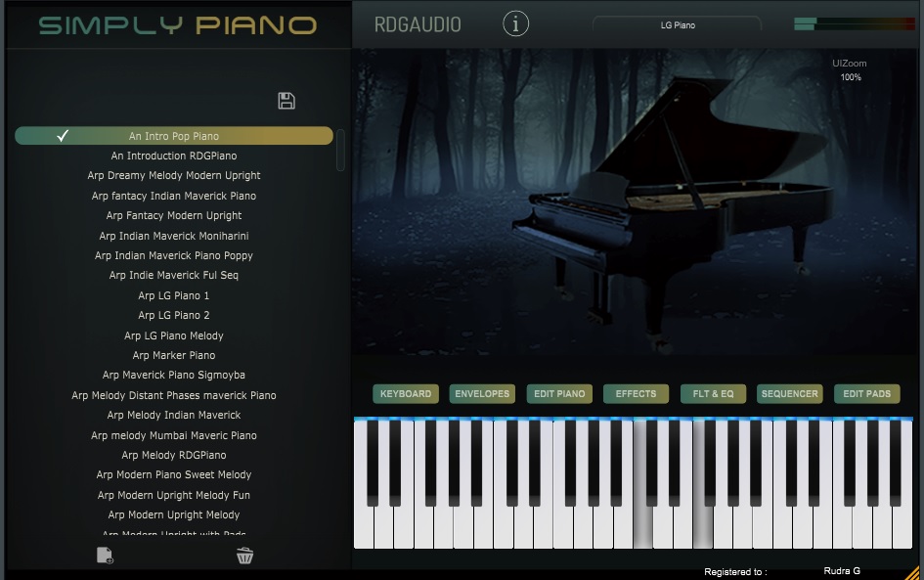The image size is (924, 580).
Task: Select 'Arp Maverick Piano Sigmoyba' preset
Action: coord(174,375)
